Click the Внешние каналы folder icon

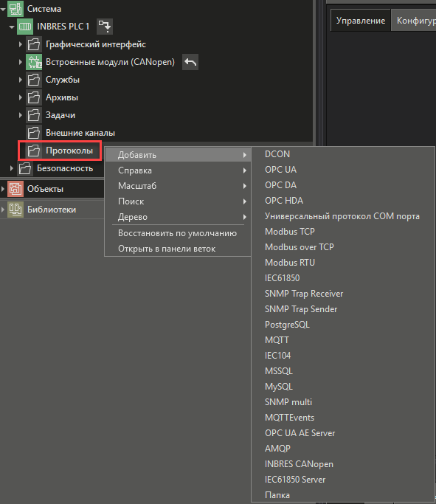tap(34, 133)
